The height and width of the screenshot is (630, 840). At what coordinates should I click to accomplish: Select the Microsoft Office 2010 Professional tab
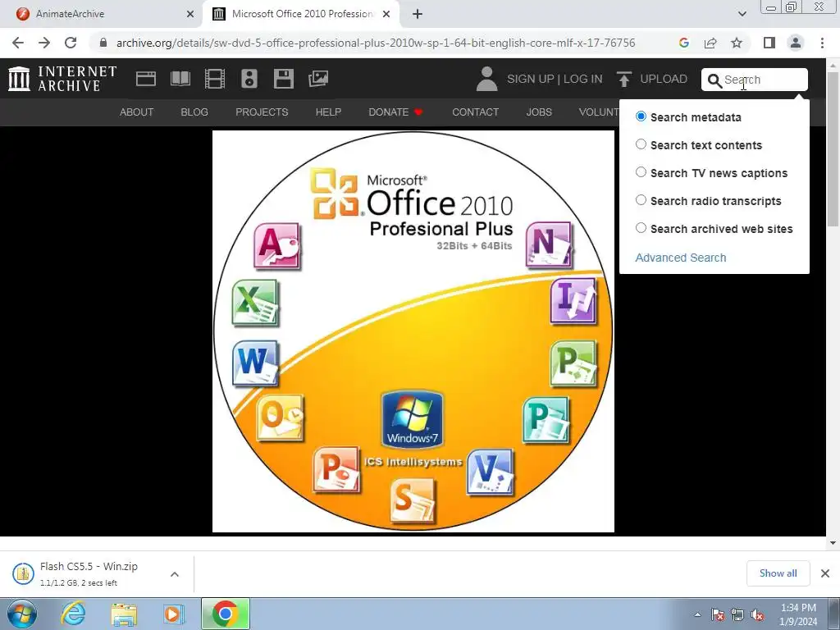click(x=301, y=14)
